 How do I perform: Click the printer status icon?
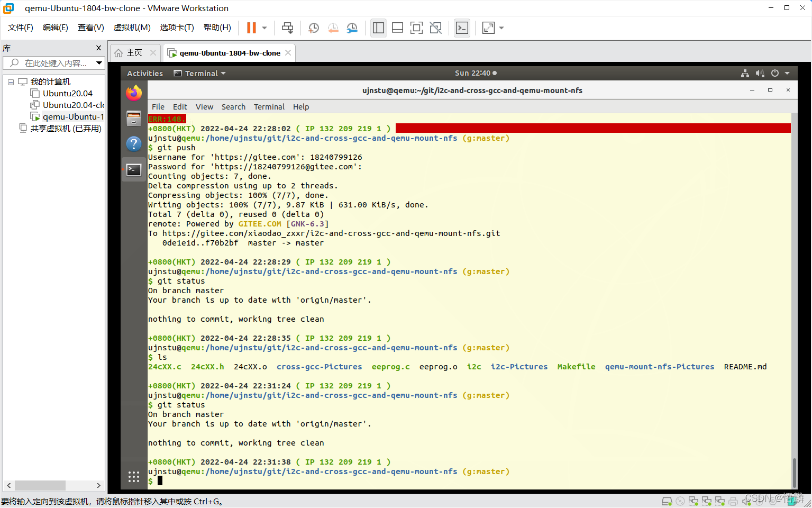(x=733, y=501)
